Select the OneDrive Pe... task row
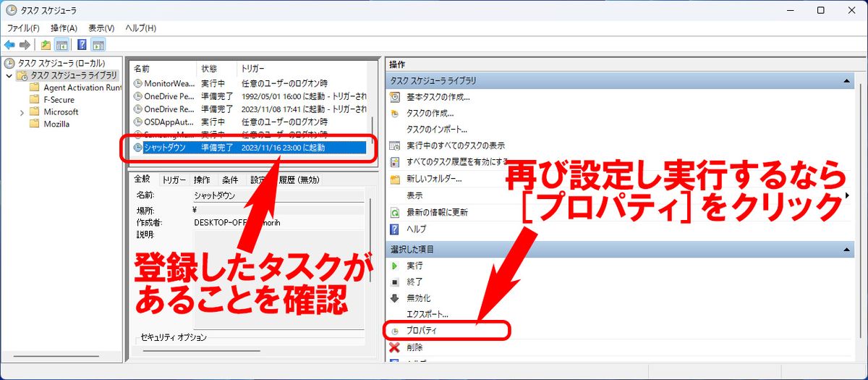Screen dimensions: 868x380 [250, 96]
